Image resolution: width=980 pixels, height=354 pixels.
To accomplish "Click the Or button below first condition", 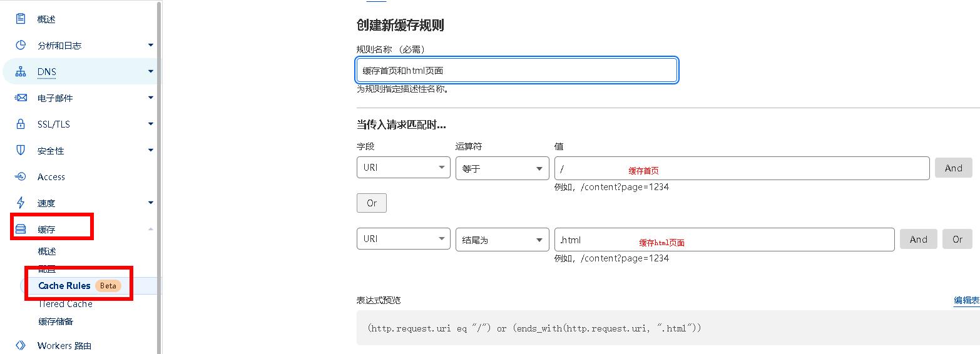I will tap(372, 203).
